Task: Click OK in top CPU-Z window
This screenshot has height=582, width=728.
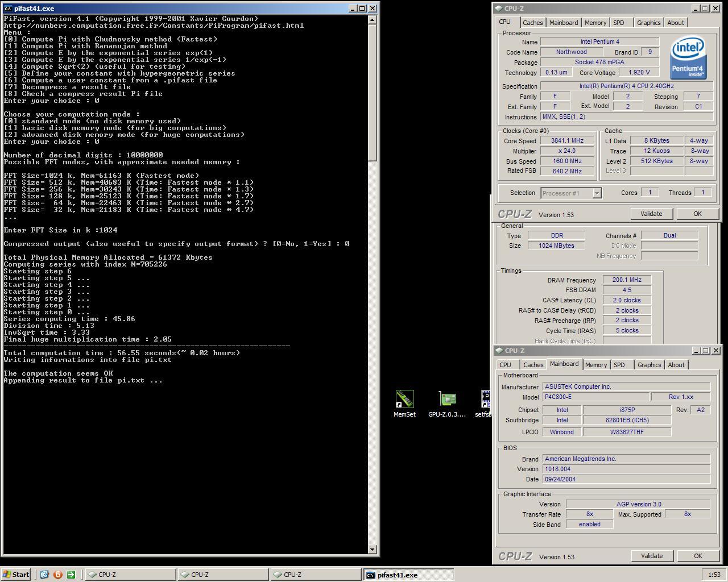Action: point(697,214)
